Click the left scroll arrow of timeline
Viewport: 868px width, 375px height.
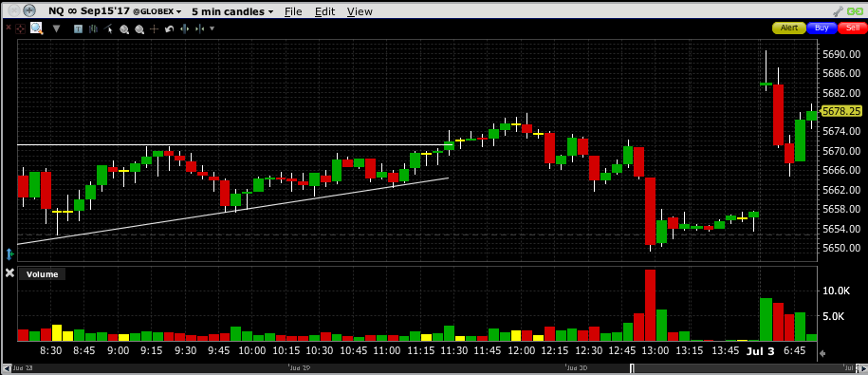[7, 367]
